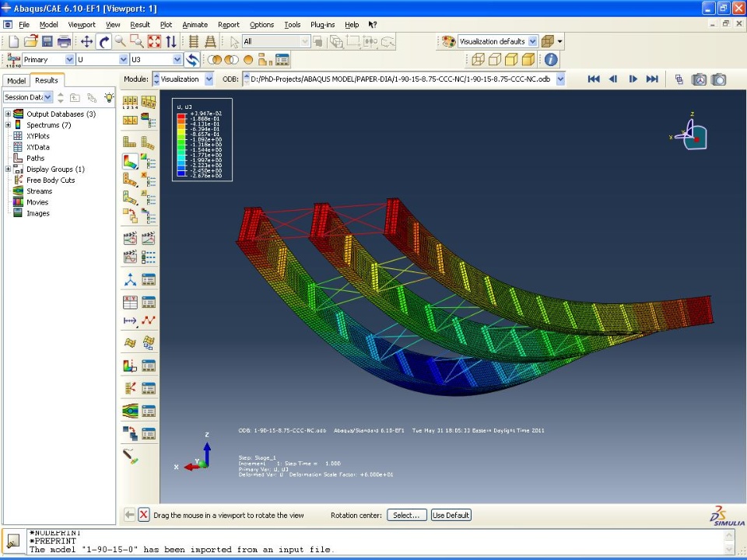Screen dimensions: 747x560
Task: Select the Pan View tool
Action: [86, 41]
